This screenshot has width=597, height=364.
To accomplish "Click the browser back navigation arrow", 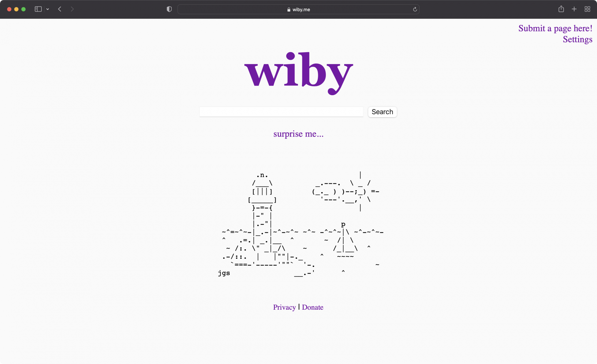I will (60, 9).
